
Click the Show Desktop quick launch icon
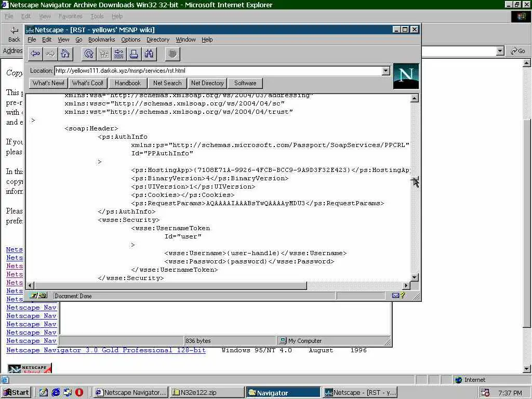(44, 392)
